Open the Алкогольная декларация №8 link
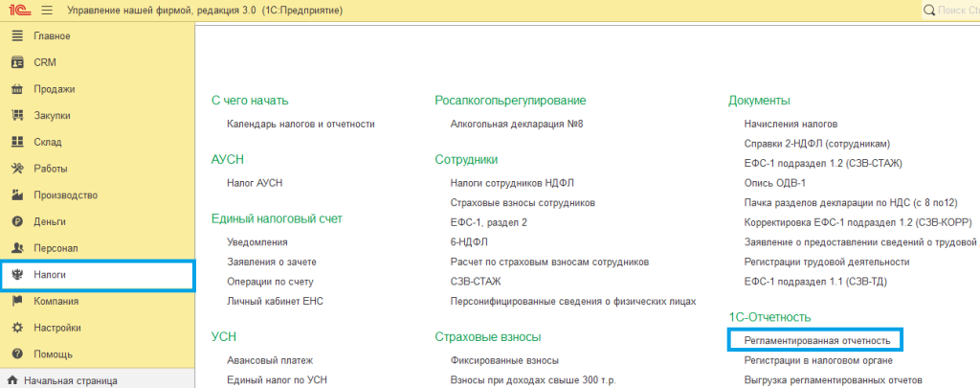The image size is (980, 388). pyautogui.click(x=516, y=125)
